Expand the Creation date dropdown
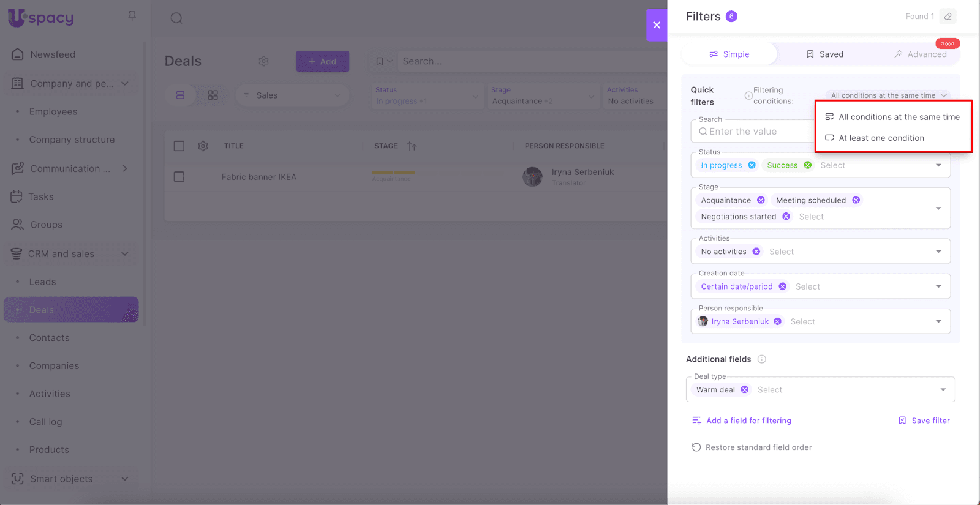 pos(938,286)
